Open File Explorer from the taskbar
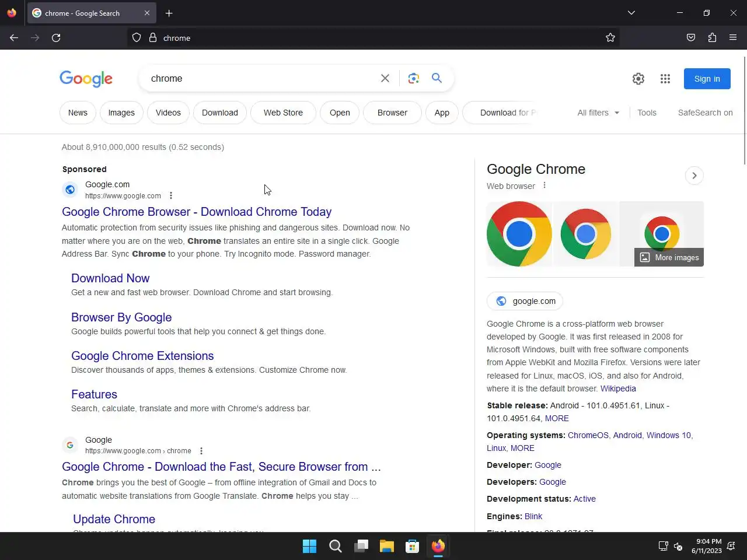 tap(387, 546)
